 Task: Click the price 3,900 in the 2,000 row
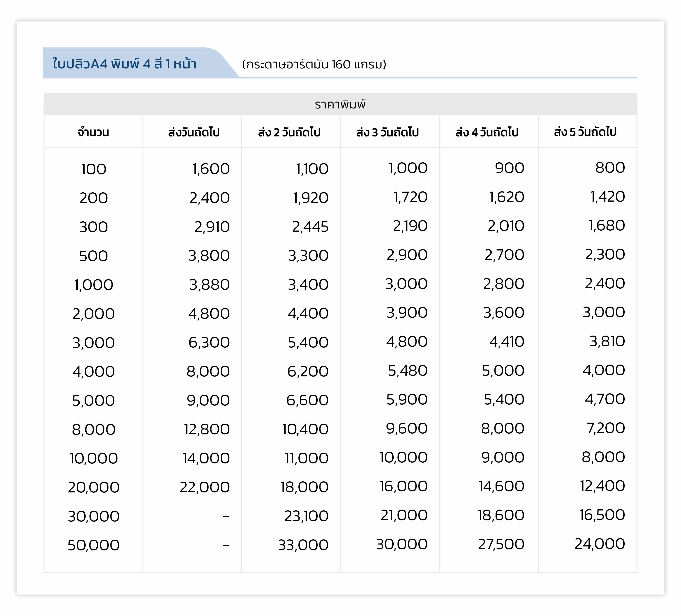407,313
